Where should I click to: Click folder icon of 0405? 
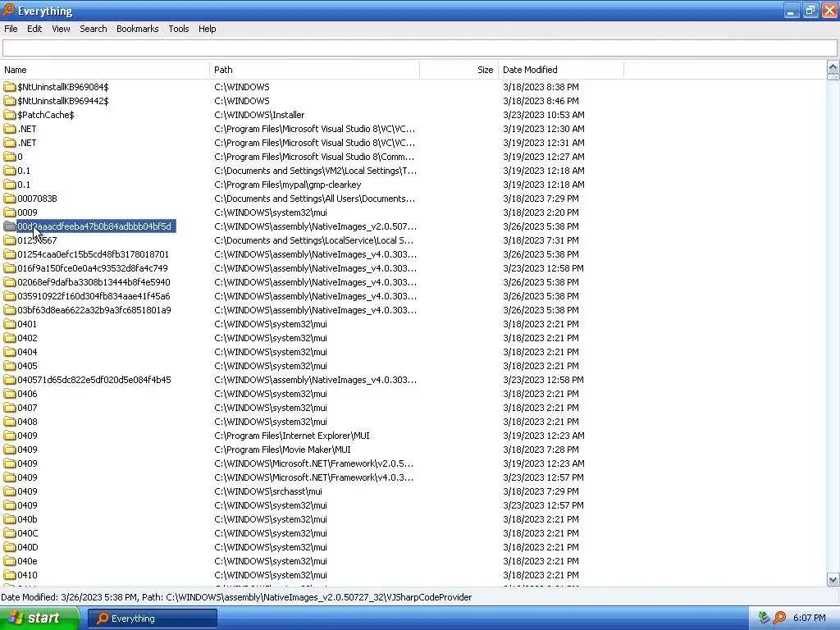point(10,365)
